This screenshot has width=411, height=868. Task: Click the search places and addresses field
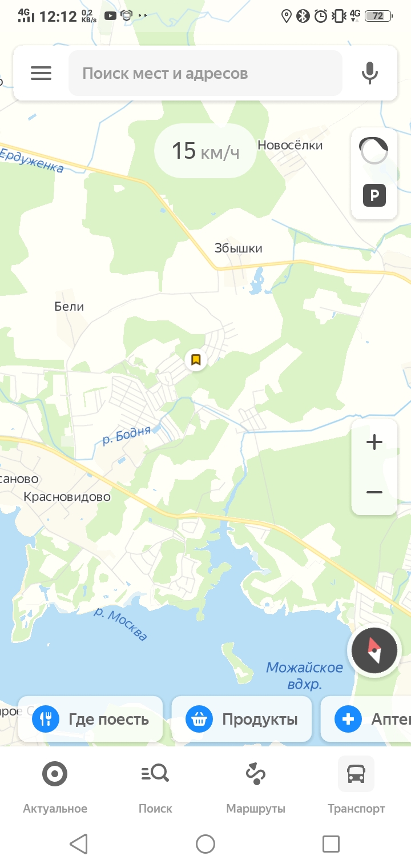pos(205,73)
